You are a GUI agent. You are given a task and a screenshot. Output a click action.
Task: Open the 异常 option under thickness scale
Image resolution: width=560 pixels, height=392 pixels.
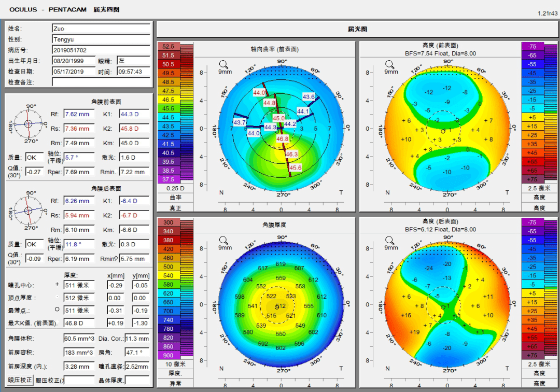(x=176, y=383)
